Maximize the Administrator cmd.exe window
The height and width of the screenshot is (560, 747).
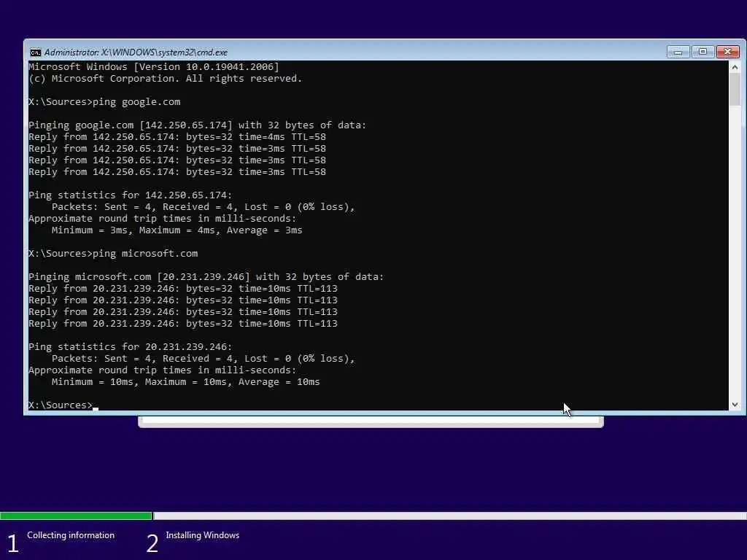(703, 52)
